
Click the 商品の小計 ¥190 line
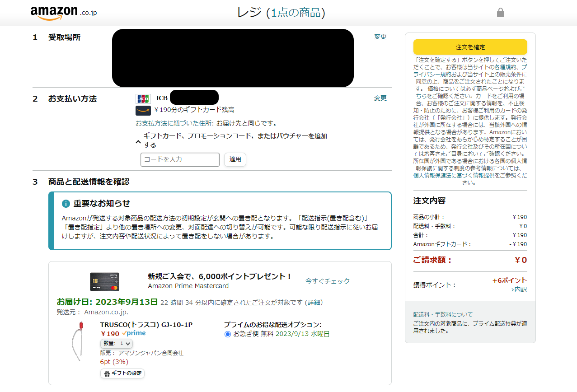click(x=470, y=217)
